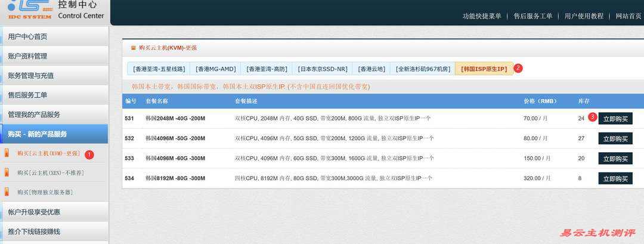Click the 套餐名称 column header
This screenshot has height=244, width=644.
[156, 101]
